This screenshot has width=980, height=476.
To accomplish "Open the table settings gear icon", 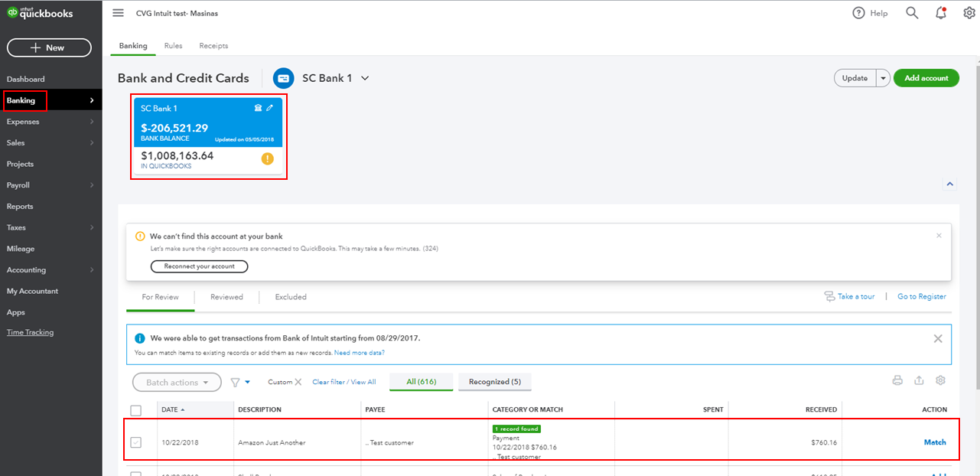I will 941,381.
